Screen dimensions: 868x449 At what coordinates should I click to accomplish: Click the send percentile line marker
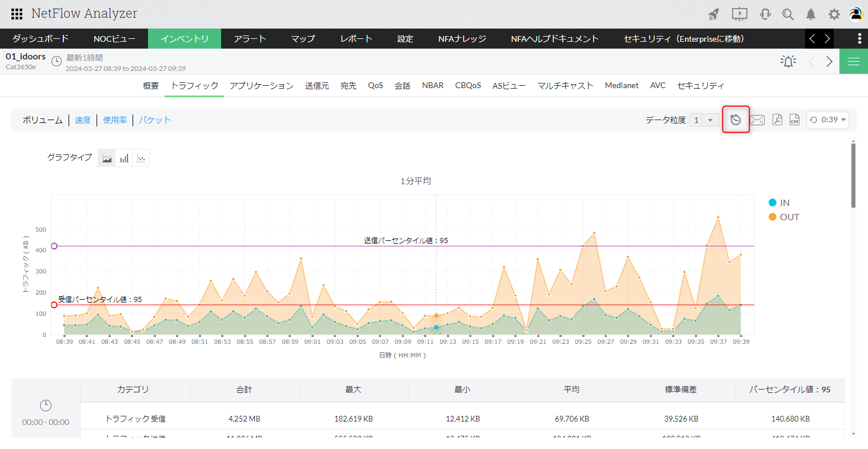coord(54,246)
